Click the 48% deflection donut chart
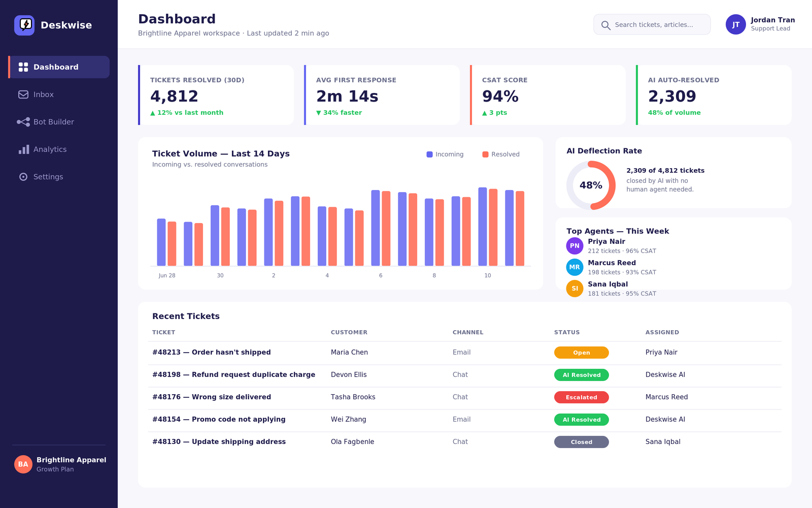The width and height of the screenshot is (812, 508). pyautogui.click(x=591, y=185)
